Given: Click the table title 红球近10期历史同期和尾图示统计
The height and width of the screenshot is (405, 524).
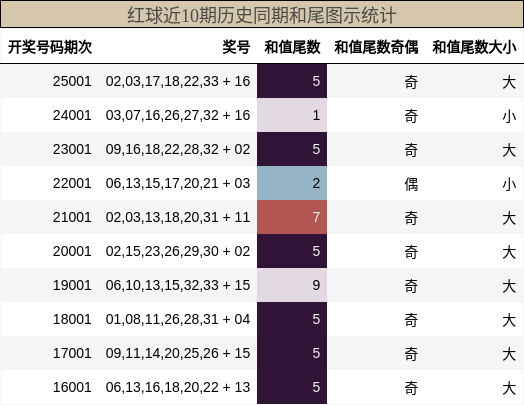Looking at the screenshot, I should click(262, 15).
